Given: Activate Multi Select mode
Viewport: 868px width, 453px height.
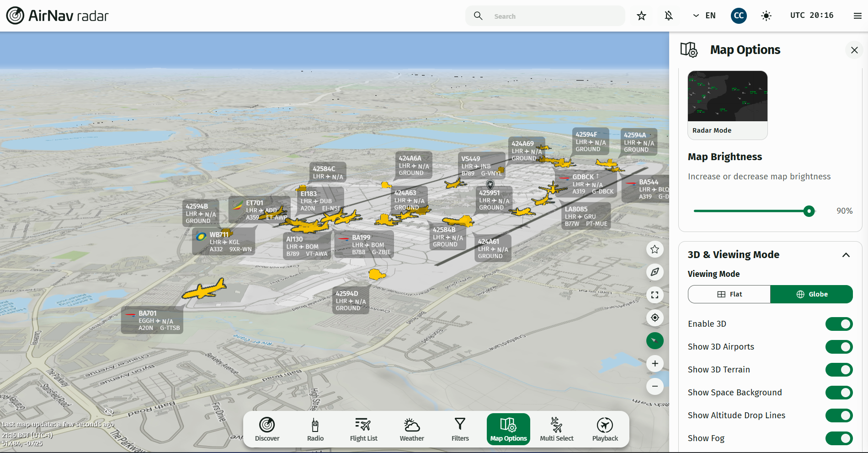Looking at the screenshot, I should pyautogui.click(x=557, y=429).
